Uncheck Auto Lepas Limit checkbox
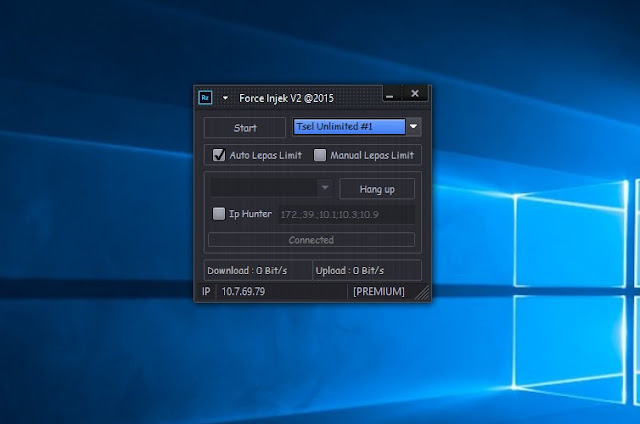 tap(219, 155)
